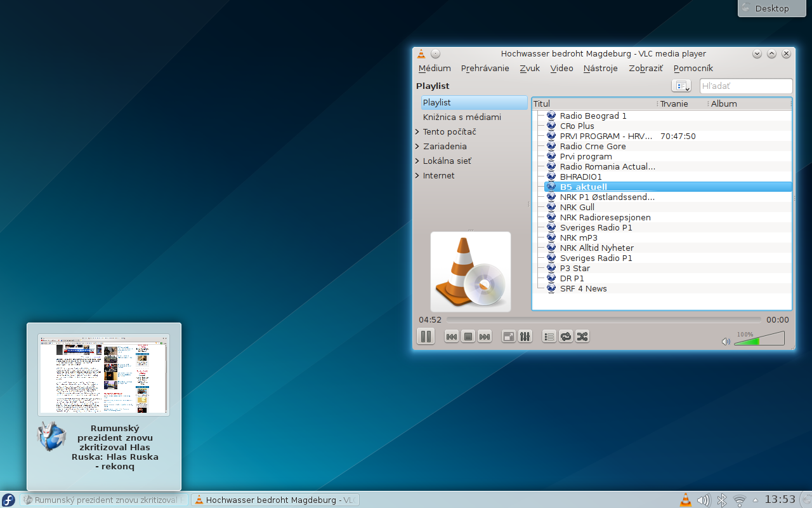Click rekonq window preview thumbnail
Image resolution: width=812 pixels, height=508 pixels.
(103, 375)
